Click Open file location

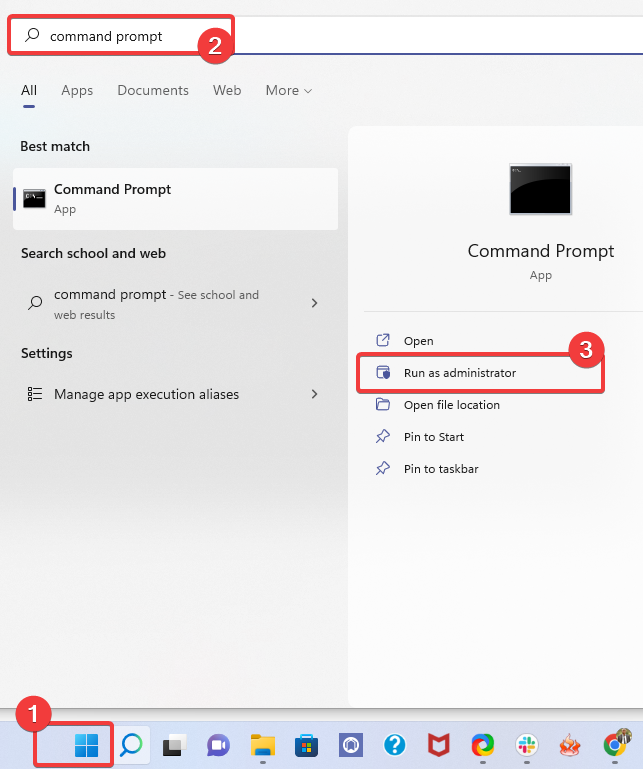(451, 405)
